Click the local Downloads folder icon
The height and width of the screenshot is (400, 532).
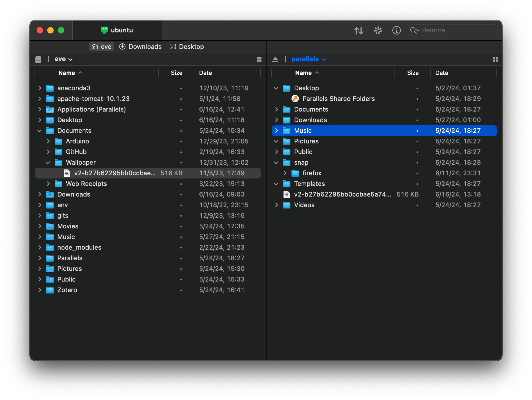(50, 194)
